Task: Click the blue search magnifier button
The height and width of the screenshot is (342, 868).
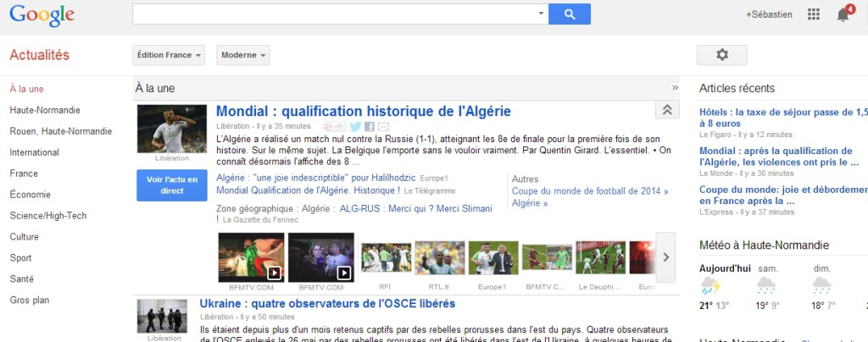Action: coord(569,14)
